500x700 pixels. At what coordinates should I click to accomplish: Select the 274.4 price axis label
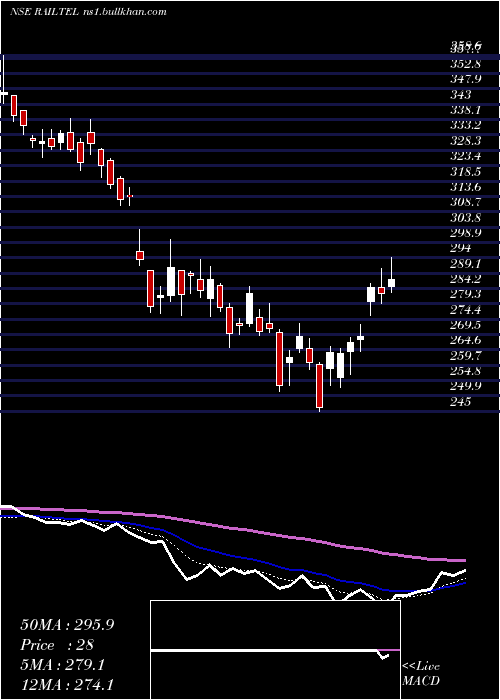(466, 310)
